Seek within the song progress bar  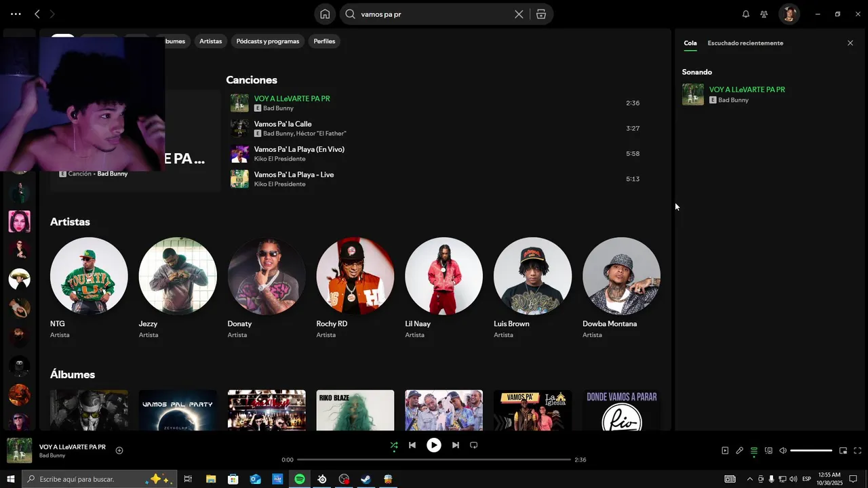pyautogui.click(x=434, y=460)
